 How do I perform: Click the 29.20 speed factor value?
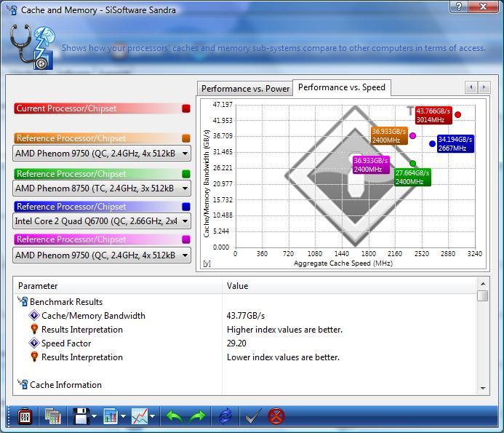[236, 343]
